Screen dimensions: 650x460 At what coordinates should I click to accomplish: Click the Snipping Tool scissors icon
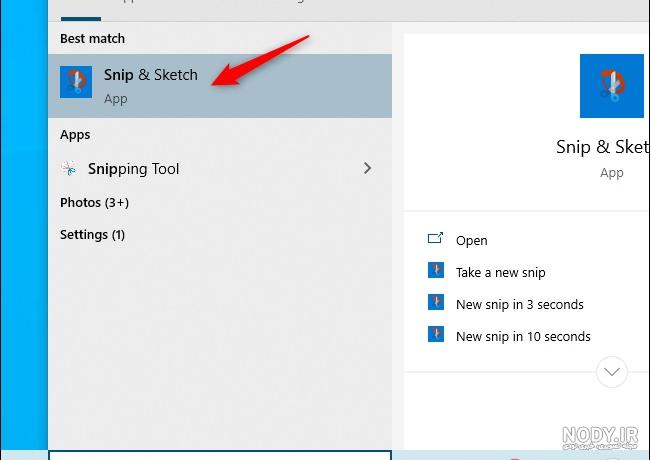click(x=69, y=168)
